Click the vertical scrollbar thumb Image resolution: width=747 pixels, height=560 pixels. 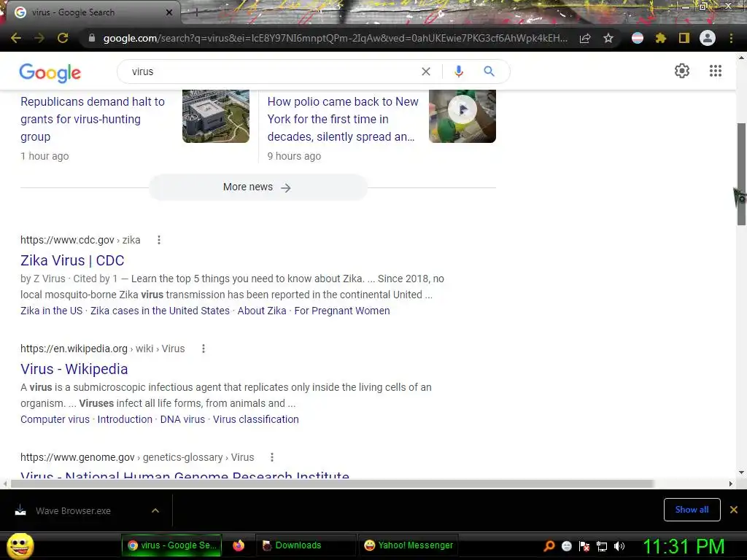coord(741,174)
